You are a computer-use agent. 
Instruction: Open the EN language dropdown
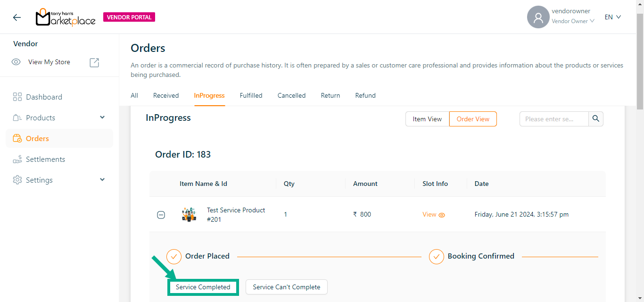pos(613,17)
